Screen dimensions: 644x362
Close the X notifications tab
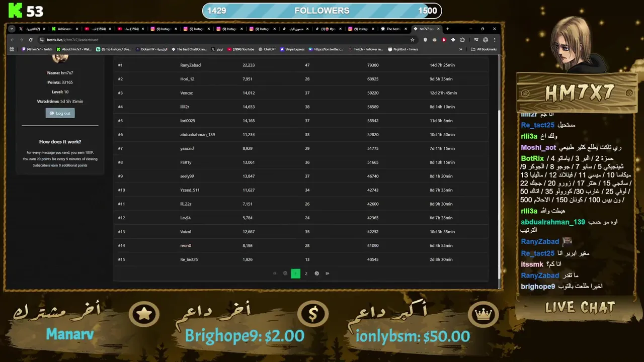[x=44, y=29]
